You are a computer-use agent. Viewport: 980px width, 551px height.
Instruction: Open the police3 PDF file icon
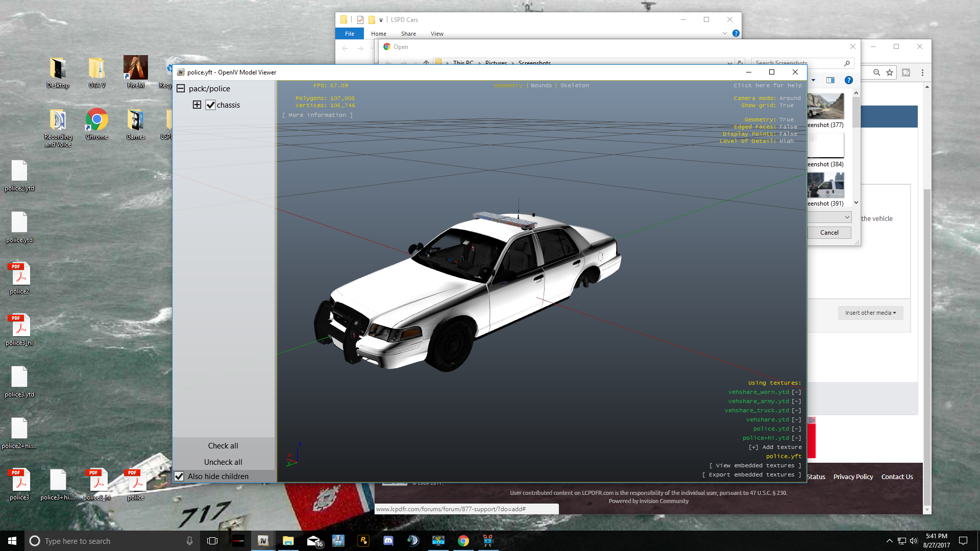click(19, 481)
